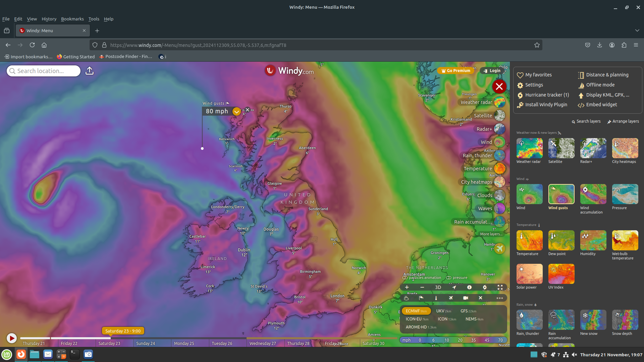Close the wind gusts picker popup

pos(248,110)
